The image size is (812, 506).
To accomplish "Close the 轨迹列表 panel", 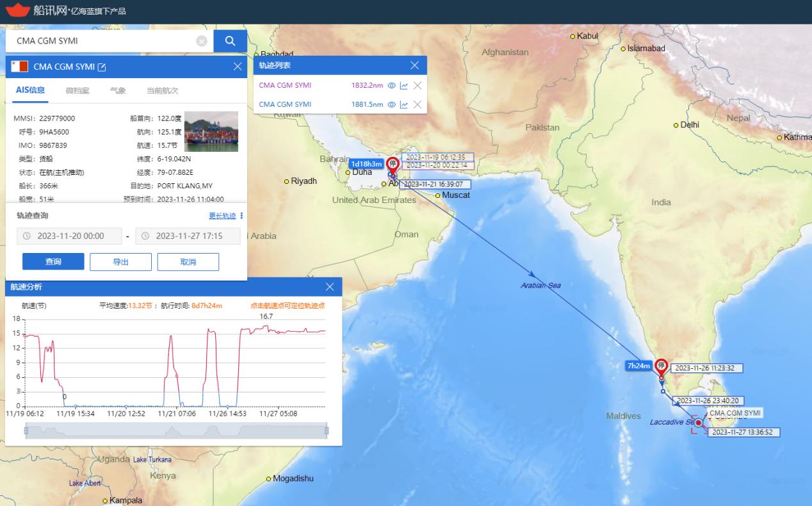I will (x=414, y=65).
